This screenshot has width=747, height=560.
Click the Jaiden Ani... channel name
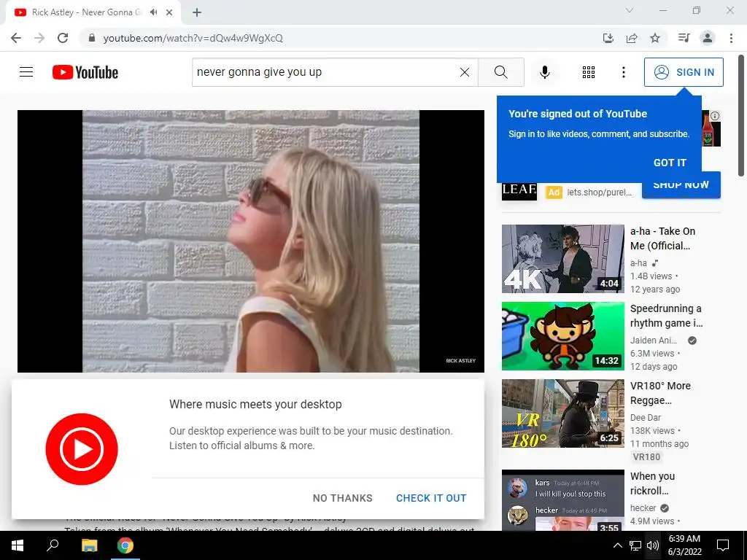click(653, 340)
